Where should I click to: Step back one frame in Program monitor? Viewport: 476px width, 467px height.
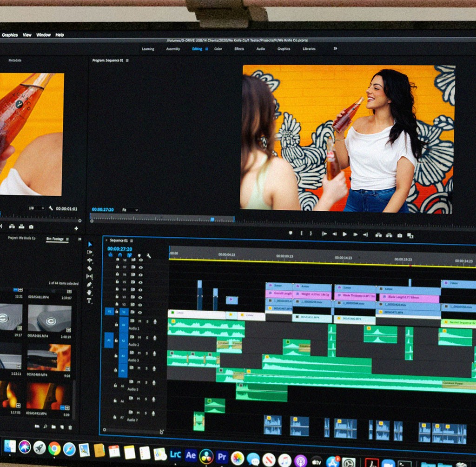click(335, 234)
